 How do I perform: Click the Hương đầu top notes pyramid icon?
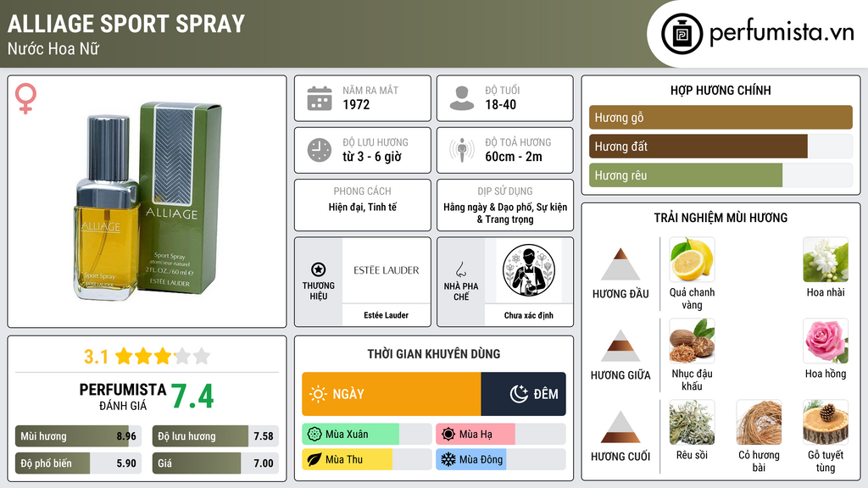tap(620, 264)
